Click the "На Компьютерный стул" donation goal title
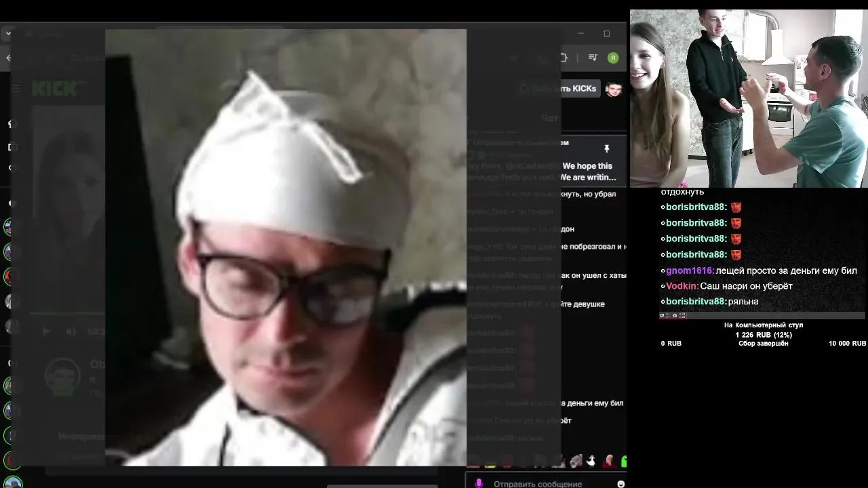Image resolution: width=868 pixels, height=488 pixels. tap(764, 325)
